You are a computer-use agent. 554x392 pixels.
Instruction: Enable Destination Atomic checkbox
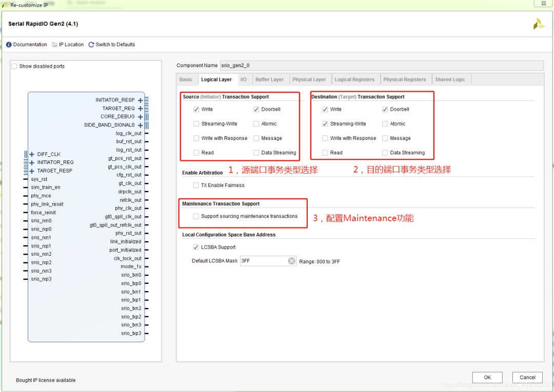pos(385,124)
